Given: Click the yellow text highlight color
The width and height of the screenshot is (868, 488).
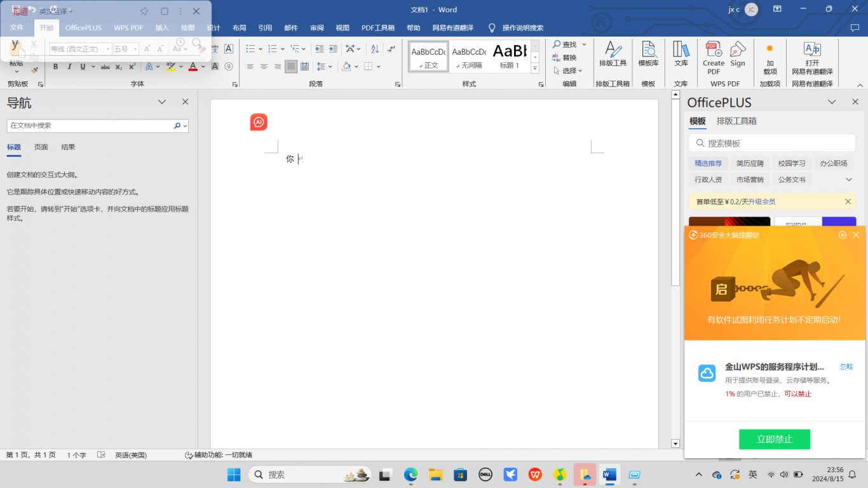Looking at the screenshot, I should point(170,67).
